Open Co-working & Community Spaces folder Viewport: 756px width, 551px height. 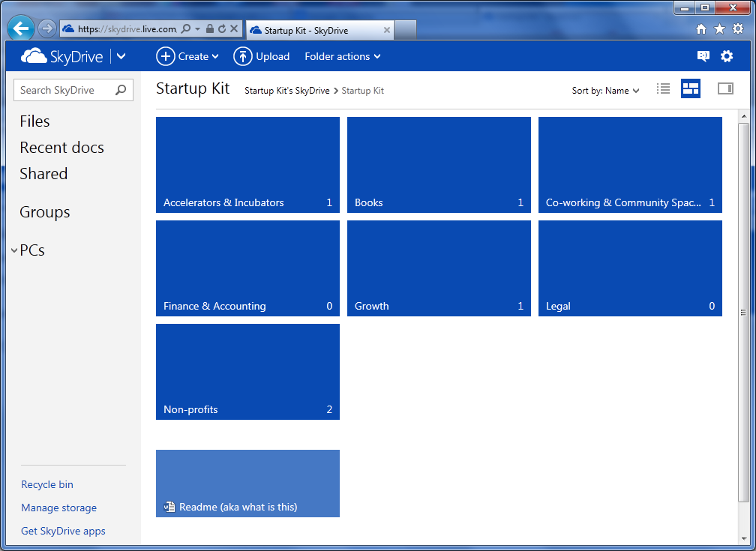click(x=630, y=165)
